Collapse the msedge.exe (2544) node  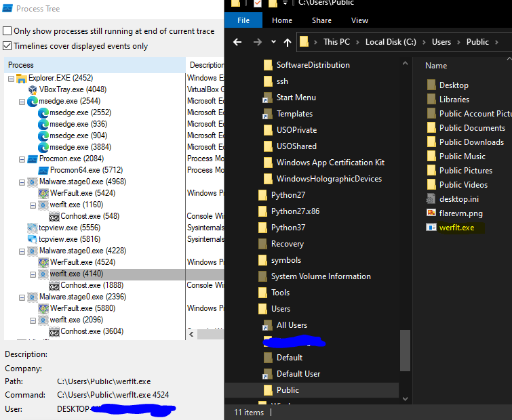coord(22,102)
